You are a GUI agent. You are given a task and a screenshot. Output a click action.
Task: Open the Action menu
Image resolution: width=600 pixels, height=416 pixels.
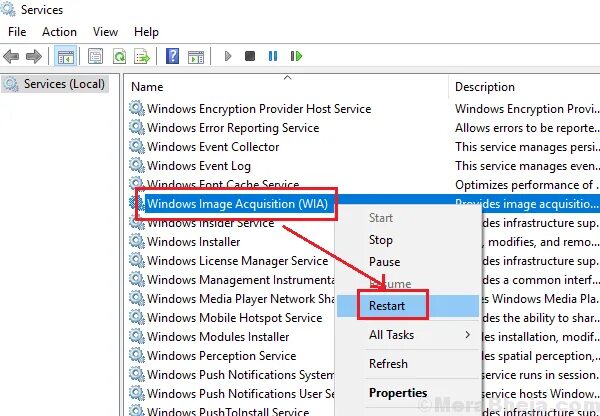point(59,32)
